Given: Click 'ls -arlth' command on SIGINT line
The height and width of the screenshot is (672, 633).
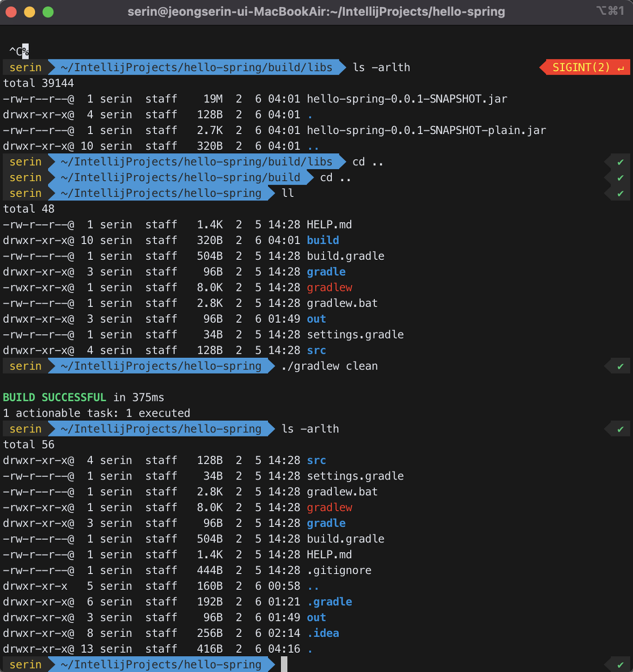Looking at the screenshot, I should [x=381, y=67].
